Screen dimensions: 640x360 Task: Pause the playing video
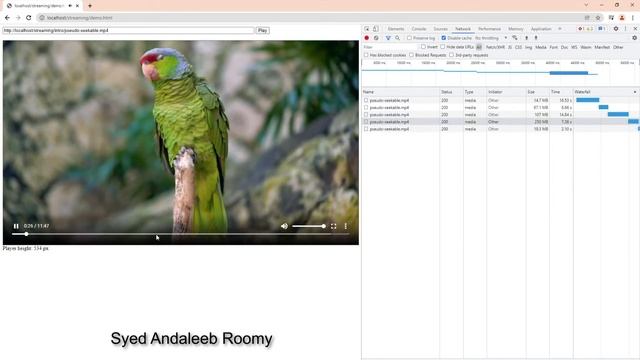click(16, 226)
